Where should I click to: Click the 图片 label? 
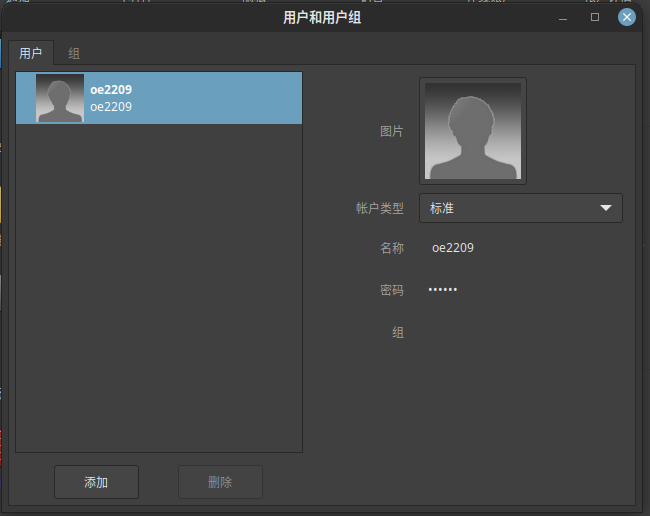(392, 131)
